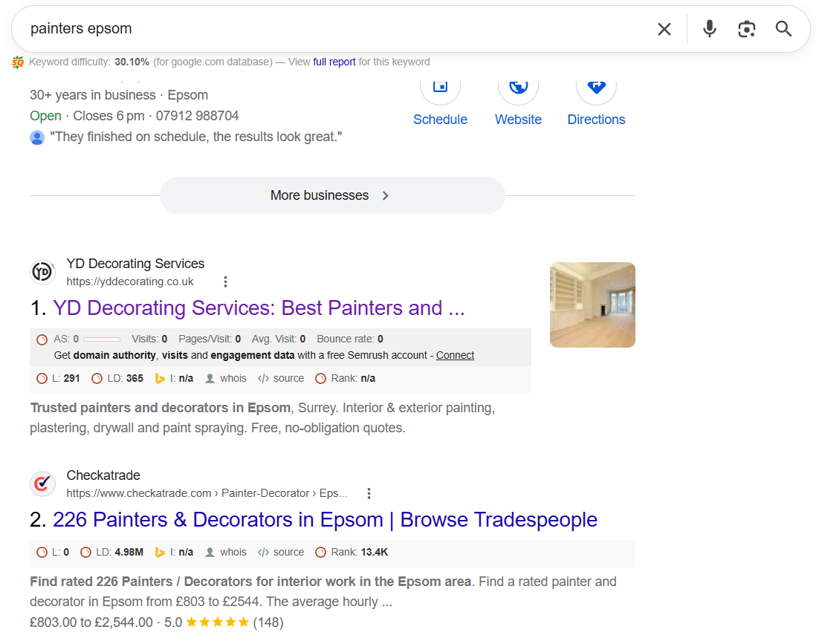Click the Bounce rate: 0 metric

coord(350,339)
